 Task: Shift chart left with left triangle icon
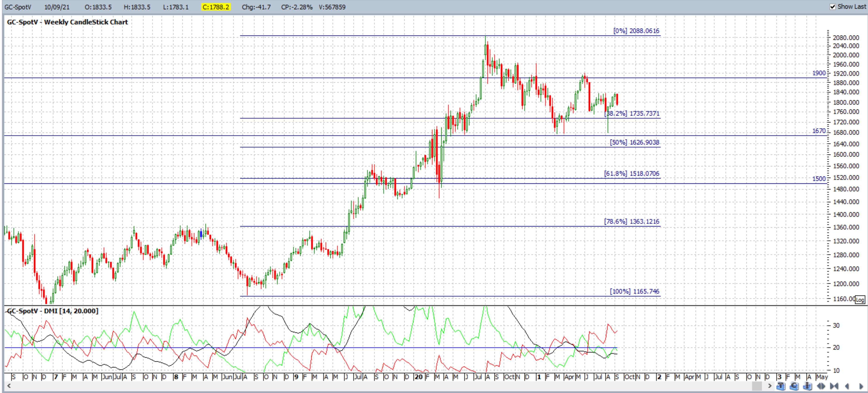tap(847, 386)
